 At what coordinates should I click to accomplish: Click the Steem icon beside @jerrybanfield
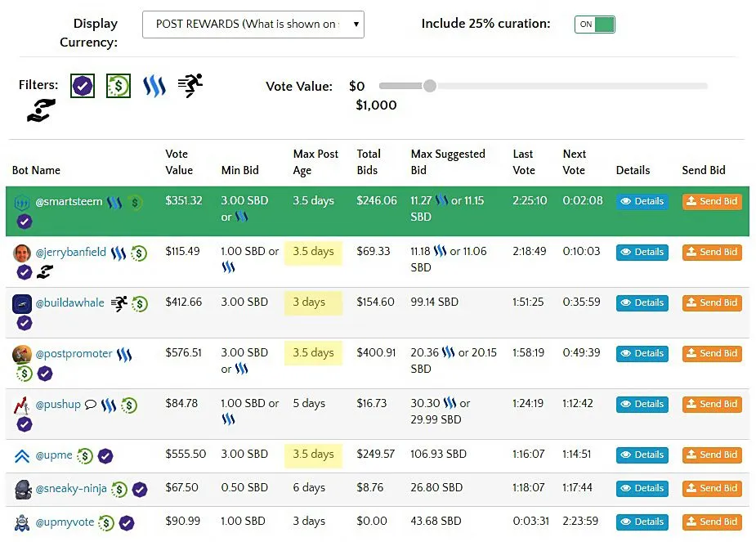pos(119,253)
